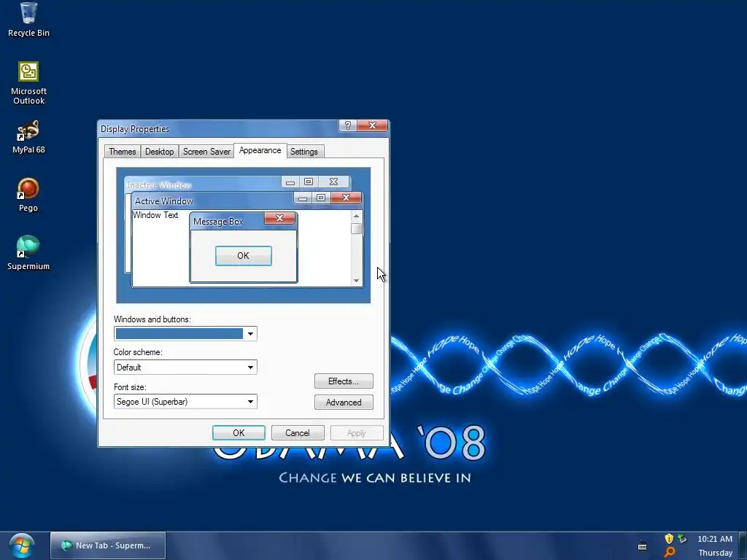
Task: Click the help question mark in Display Properties
Action: point(348,125)
